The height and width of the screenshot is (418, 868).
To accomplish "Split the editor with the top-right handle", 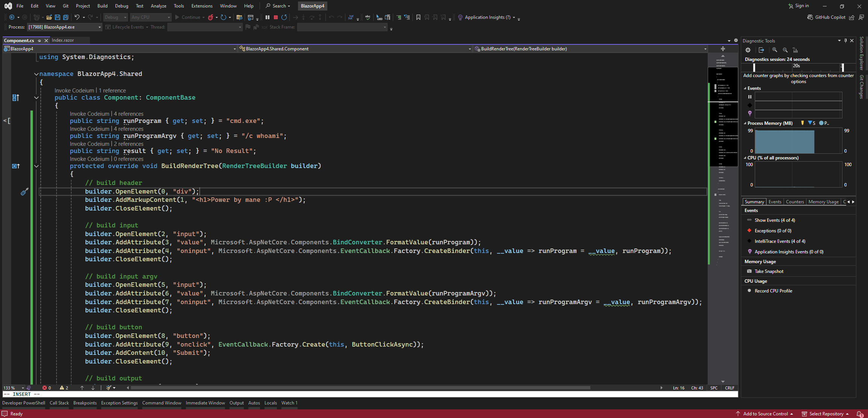I will pyautogui.click(x=723, y=49).
